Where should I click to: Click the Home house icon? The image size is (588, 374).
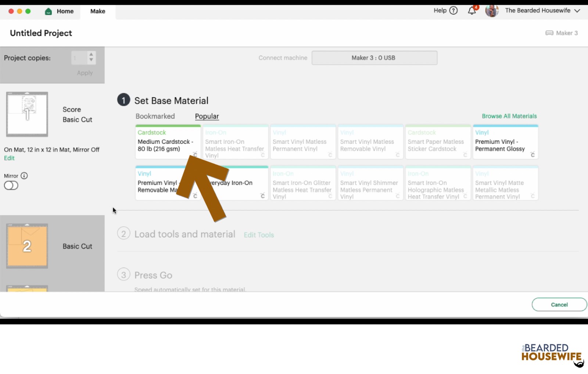tap(49, 11)
